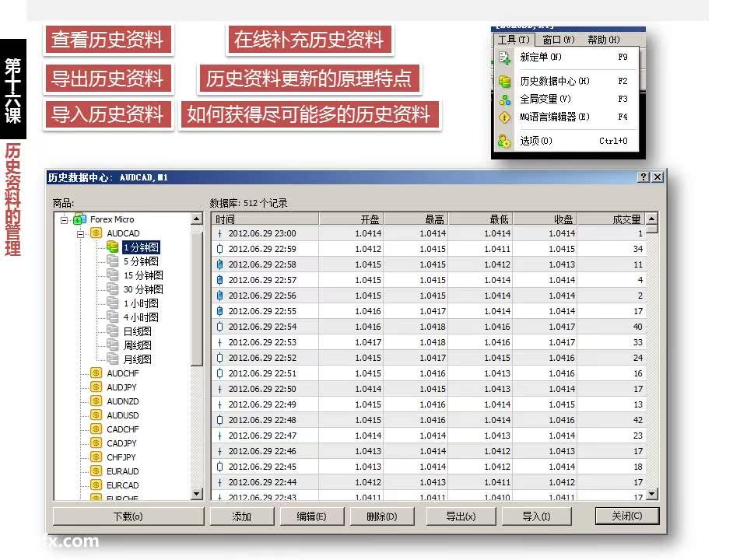The height and width of the screenshot is (560, 747).
Task: Collapse the Forex Micro tree node
Action: click(x=64, y=219)
